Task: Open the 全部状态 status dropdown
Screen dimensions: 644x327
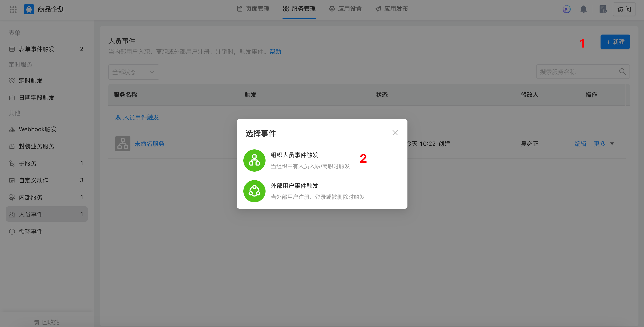Action: 133,72
